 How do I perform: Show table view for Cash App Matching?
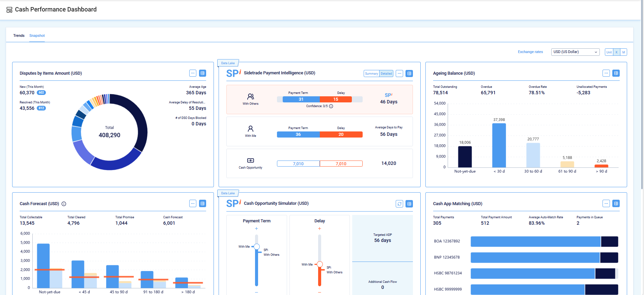[x=616, y=203]
